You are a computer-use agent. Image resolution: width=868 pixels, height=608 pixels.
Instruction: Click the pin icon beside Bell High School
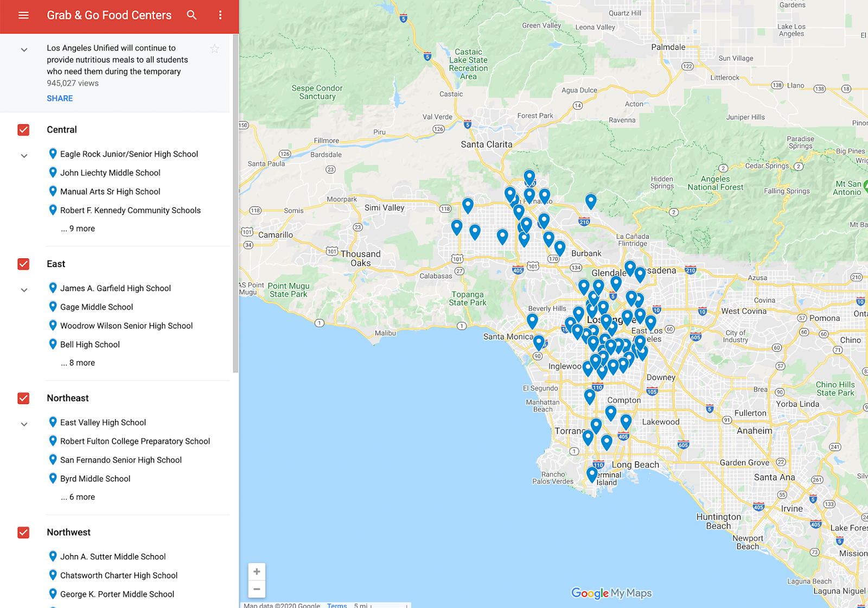click(x=53, y=344)
